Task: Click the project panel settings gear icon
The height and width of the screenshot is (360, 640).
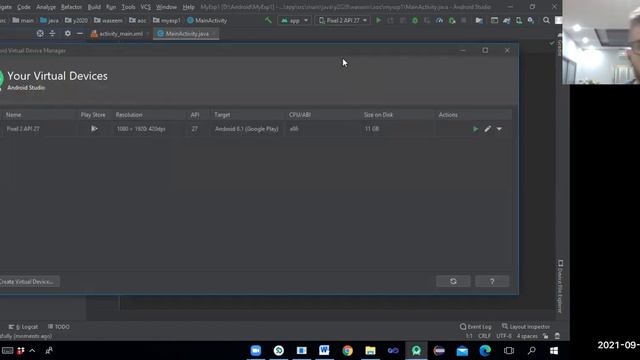Action: coord(67,34)
